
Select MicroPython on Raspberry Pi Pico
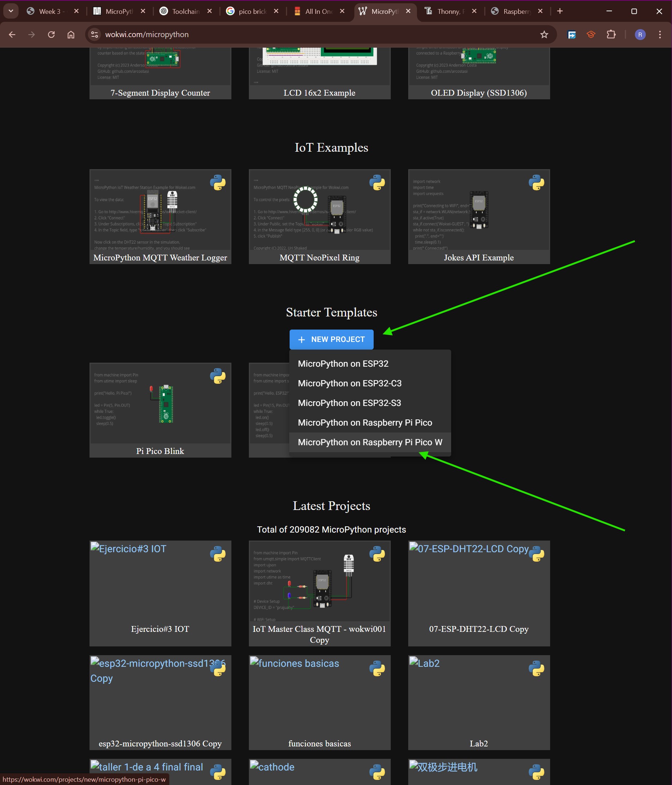click(x=370, y=423)
